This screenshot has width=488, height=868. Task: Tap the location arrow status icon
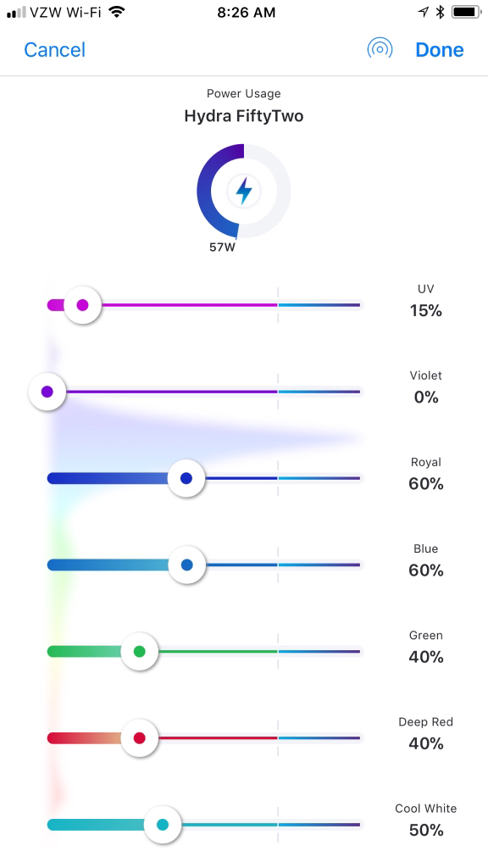click(424, 12)
